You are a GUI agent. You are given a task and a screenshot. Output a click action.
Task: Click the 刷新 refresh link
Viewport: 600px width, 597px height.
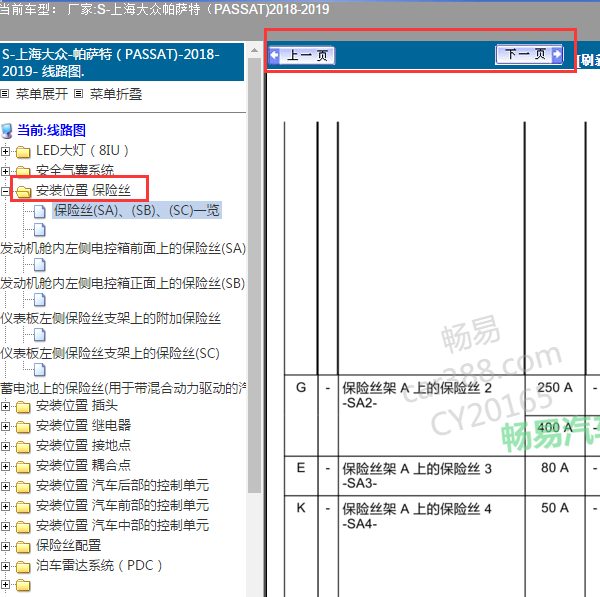[x=589, y=60]
